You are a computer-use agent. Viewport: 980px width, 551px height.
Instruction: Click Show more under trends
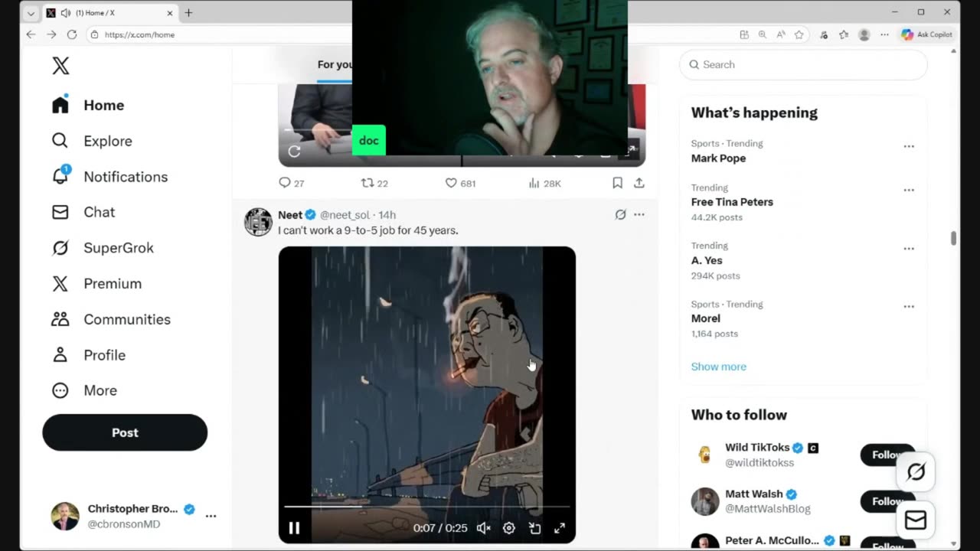(x=718, y=367)
